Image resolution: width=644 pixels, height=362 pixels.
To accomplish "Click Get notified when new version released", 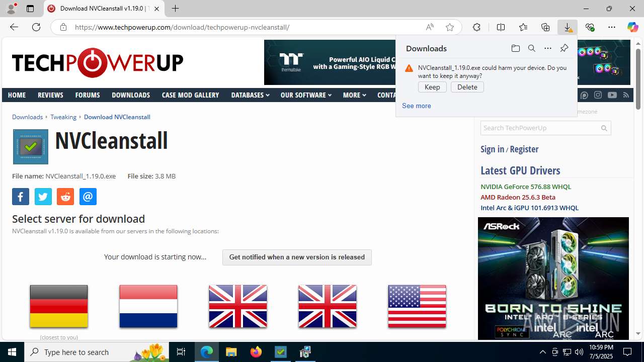I will pyautogui.click(x=297, y=257).
